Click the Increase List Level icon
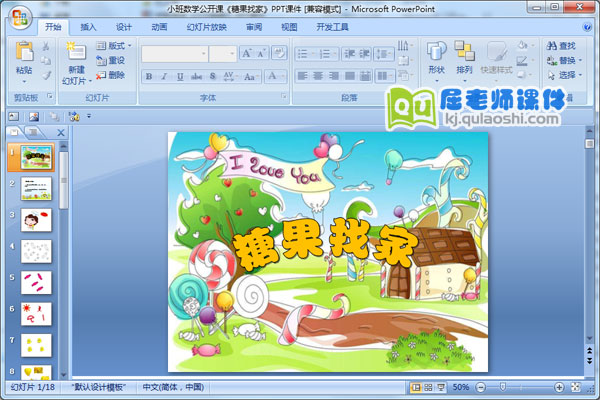This screenshot has height=400, width=600. (x=364, y=54)
